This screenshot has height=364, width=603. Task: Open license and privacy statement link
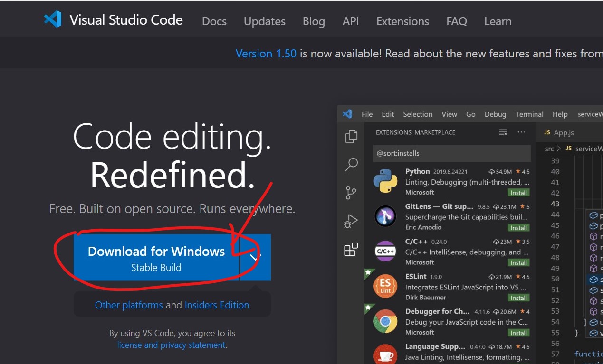(x=171, y=345)
